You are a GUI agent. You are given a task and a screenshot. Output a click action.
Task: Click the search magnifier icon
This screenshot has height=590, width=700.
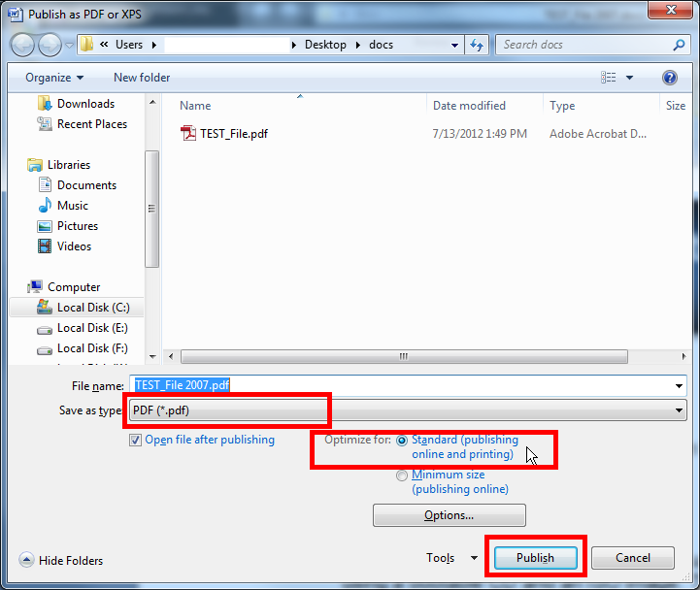click(x=679, y=45)
